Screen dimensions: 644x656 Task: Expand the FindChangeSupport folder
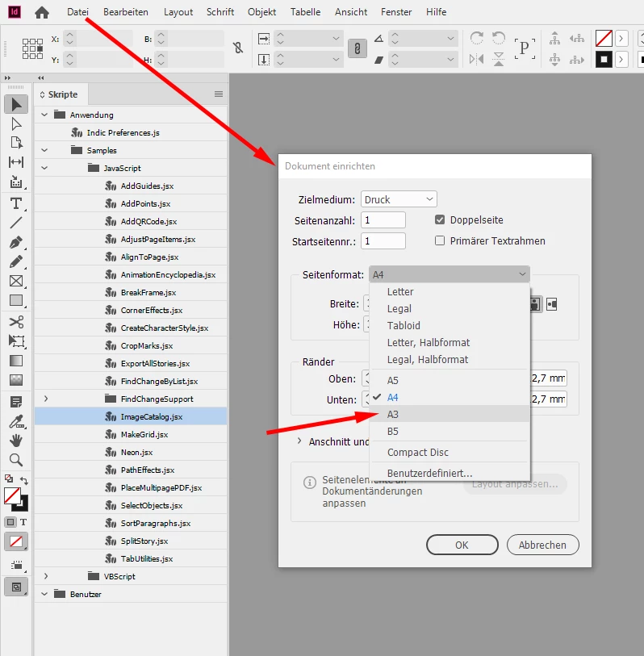click(46, 399)
